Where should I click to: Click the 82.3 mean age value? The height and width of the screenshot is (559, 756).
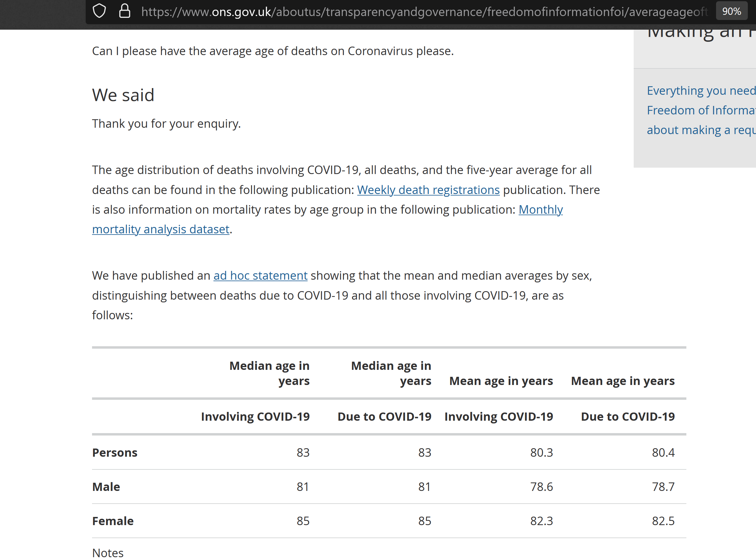(541, 521)
